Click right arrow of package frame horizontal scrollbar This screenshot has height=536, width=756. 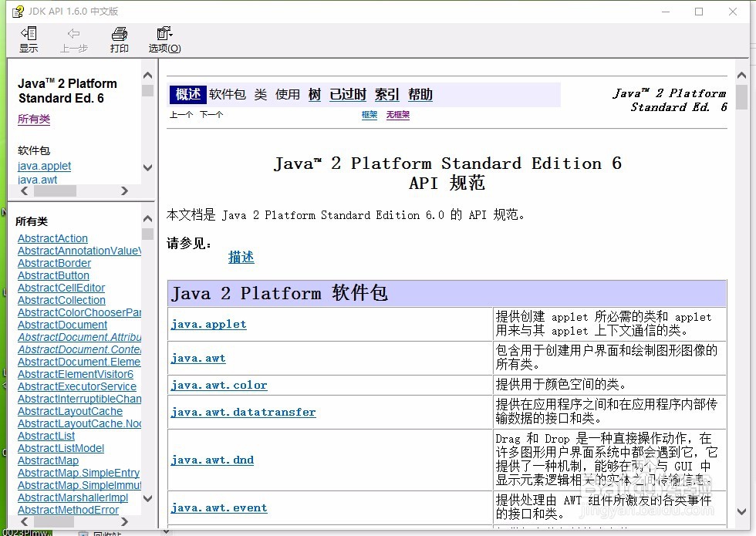(x=124, y=191)
